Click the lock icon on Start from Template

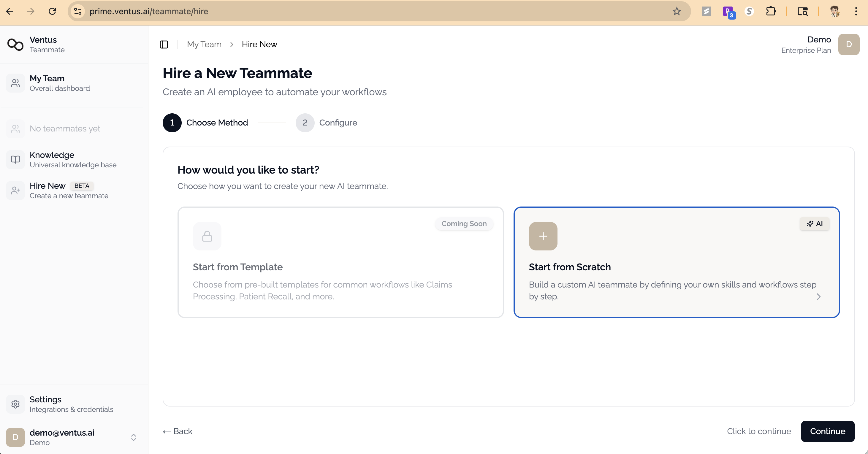[207, 236]
